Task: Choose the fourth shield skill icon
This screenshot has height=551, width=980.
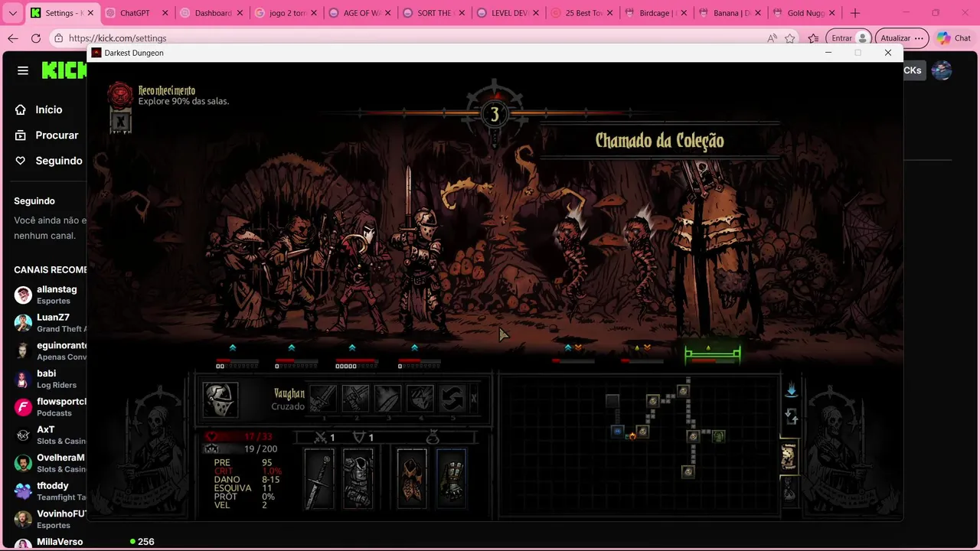Action: click(x=420, y=399)
